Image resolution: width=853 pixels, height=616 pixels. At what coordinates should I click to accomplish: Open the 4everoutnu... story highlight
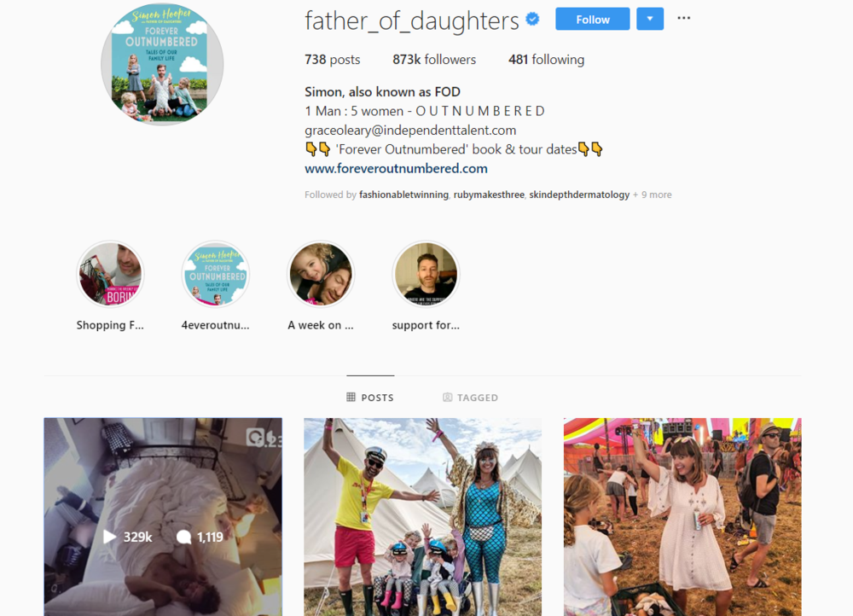[x=216, y=274]
